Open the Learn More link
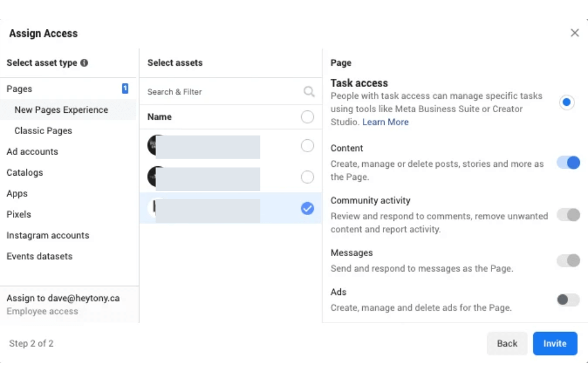The height and width of the screenshot is (382, 588). (x=385, y=122)
